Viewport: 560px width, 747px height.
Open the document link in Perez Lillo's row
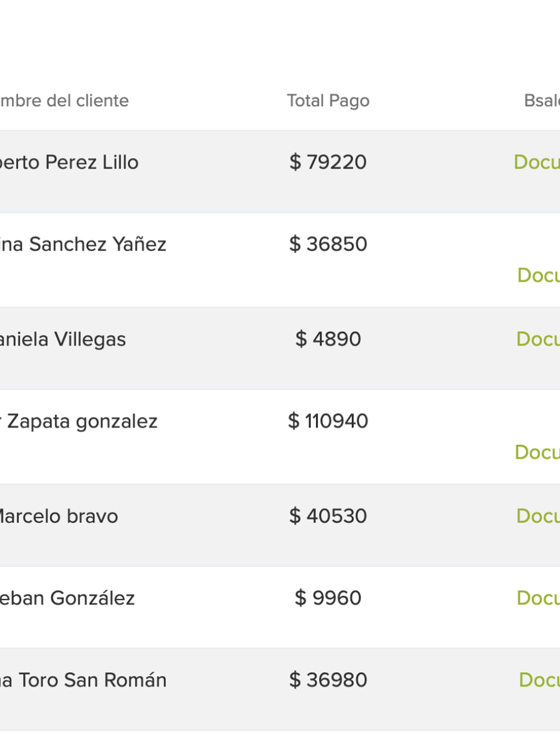536,162
